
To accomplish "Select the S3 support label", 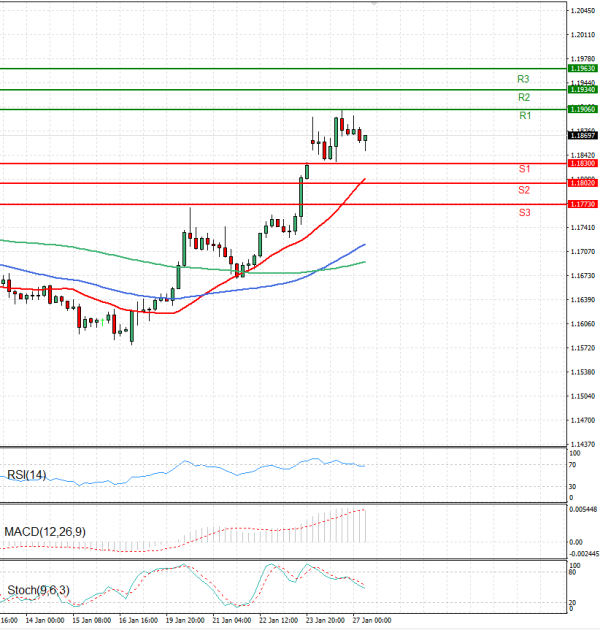I will (524, 213).
